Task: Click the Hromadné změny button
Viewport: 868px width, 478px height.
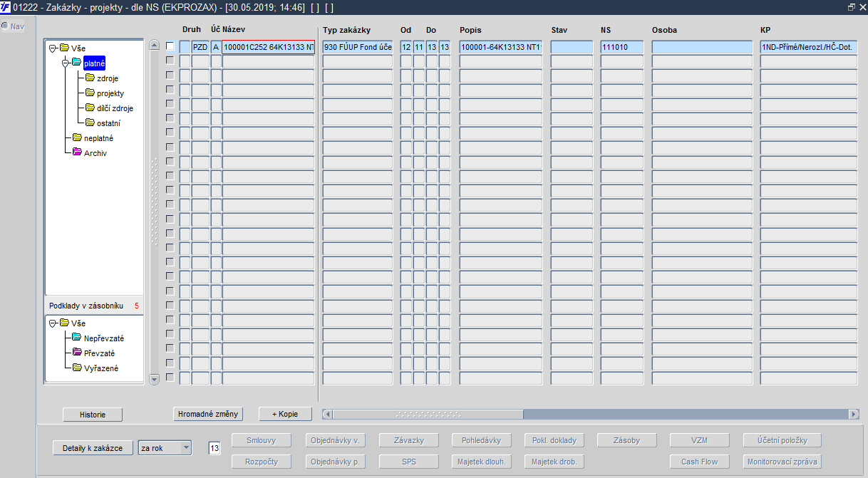Action: pos(209,414)
